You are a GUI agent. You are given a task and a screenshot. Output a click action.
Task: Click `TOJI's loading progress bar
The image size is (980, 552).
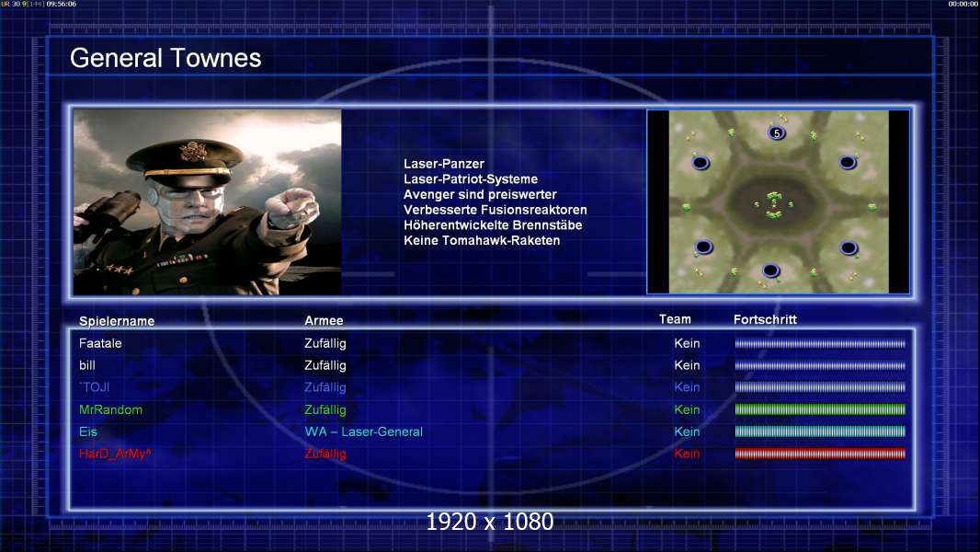click(820, 387)
